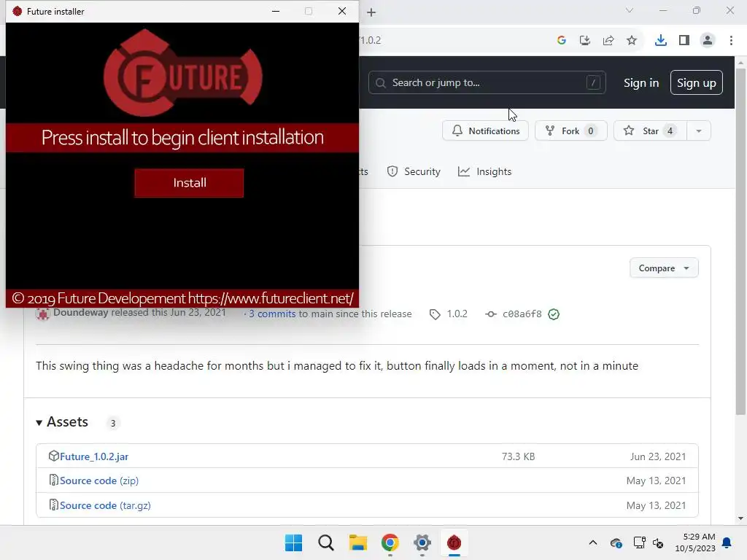Open Chrome tab search chevron

tap(630, 10)
